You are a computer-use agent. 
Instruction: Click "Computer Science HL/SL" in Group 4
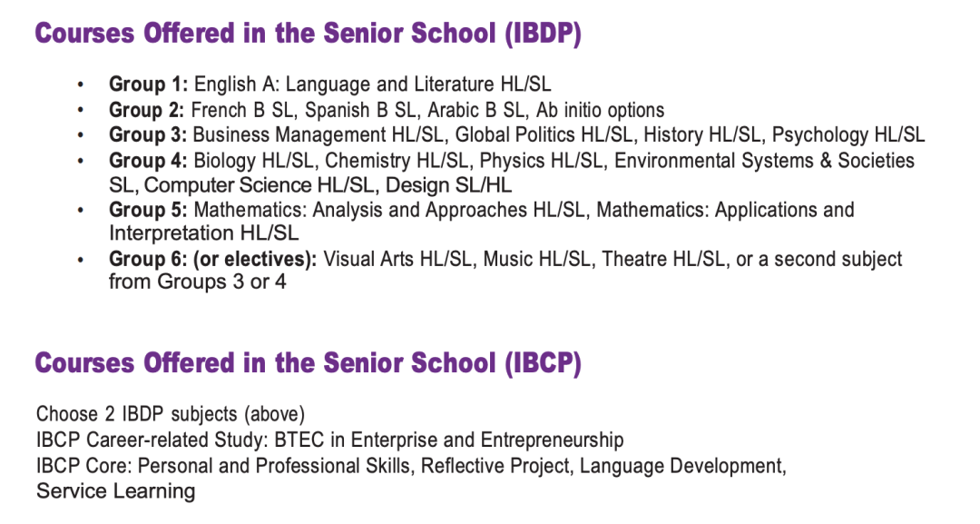(x=261, y=185)
